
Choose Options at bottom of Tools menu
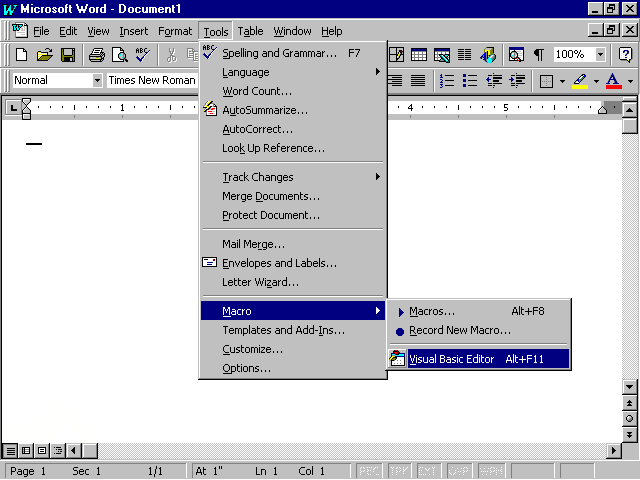tap(293, 368)
